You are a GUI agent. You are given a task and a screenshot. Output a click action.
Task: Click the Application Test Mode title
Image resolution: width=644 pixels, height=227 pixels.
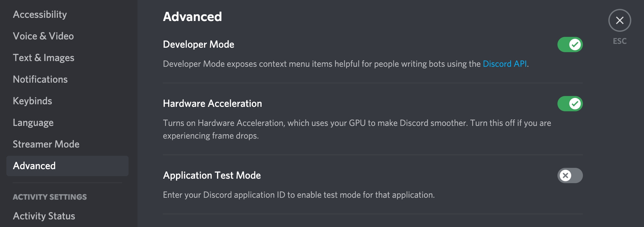click(x=212, y=175)
